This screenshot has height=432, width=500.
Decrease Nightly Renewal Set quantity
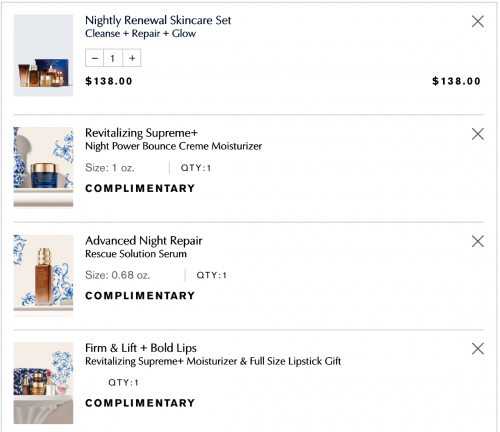click(95, 58)
